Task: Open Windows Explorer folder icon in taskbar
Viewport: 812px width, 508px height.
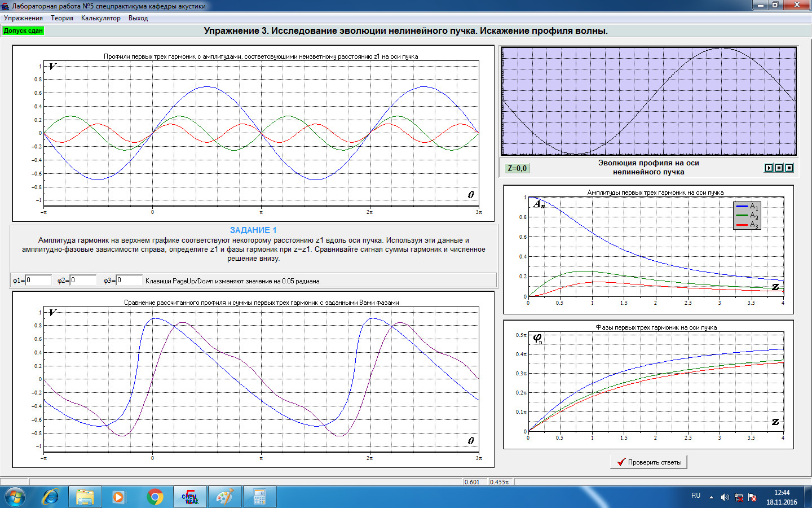Action: [x=85, y=497]
